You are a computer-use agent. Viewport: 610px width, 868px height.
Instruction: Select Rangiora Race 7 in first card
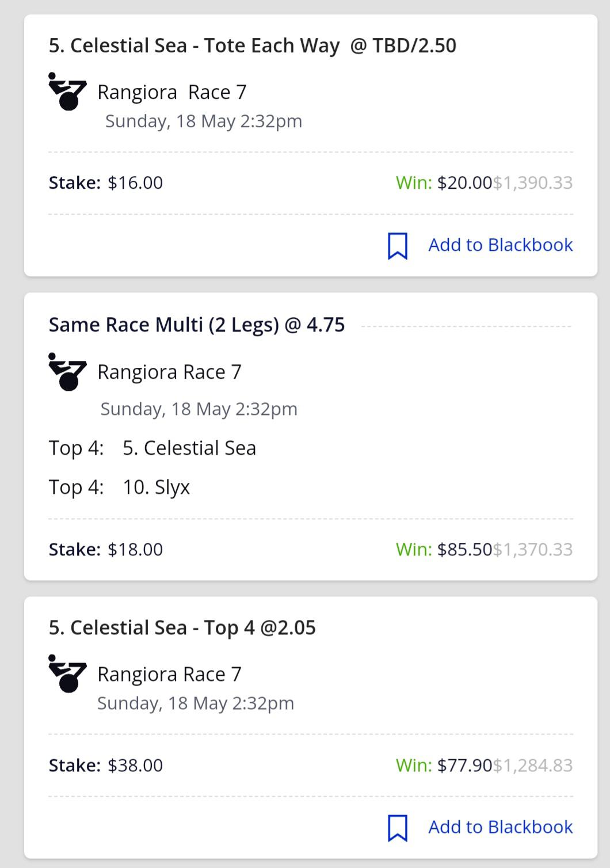pos(172,92)
